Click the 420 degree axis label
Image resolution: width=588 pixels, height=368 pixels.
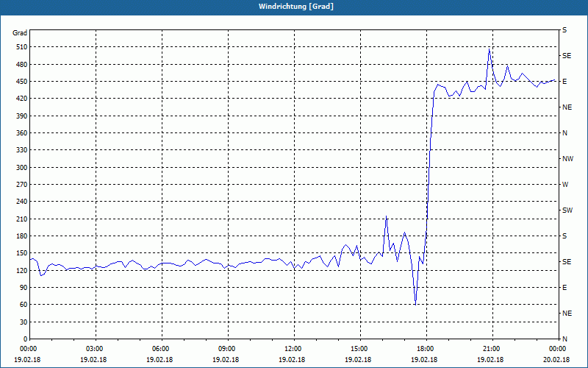click(23, 99)
